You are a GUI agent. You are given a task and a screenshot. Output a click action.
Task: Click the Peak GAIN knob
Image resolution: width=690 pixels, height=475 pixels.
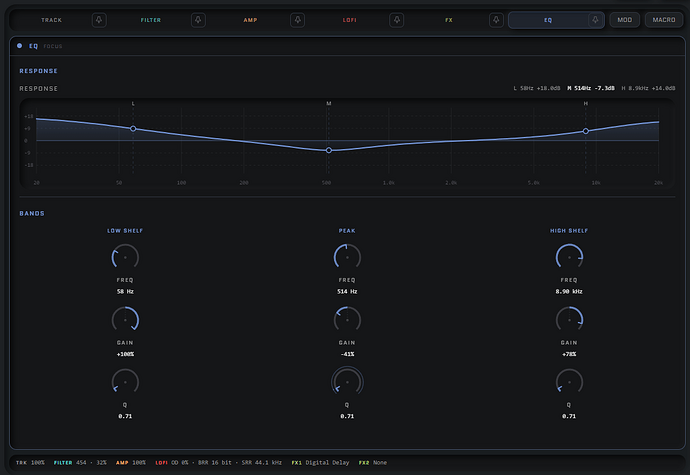tap(347, 320)
